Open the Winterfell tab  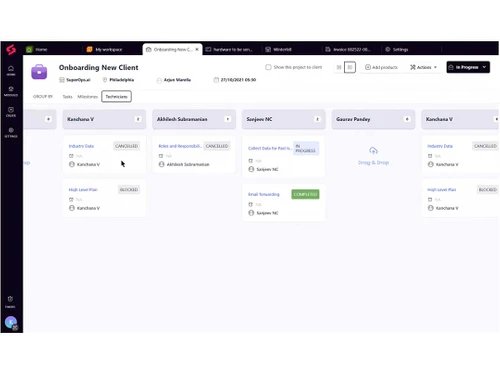(x=278, y=49)
